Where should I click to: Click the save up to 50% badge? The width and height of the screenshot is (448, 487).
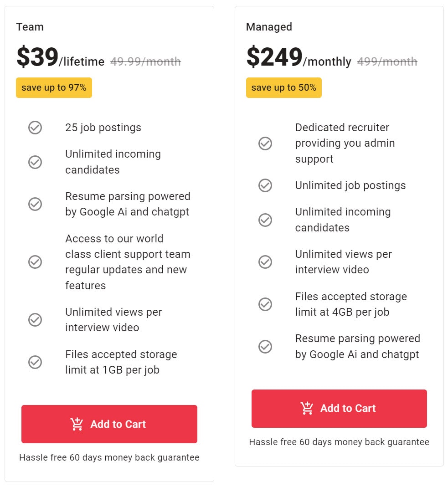click(x=283, y=87)
